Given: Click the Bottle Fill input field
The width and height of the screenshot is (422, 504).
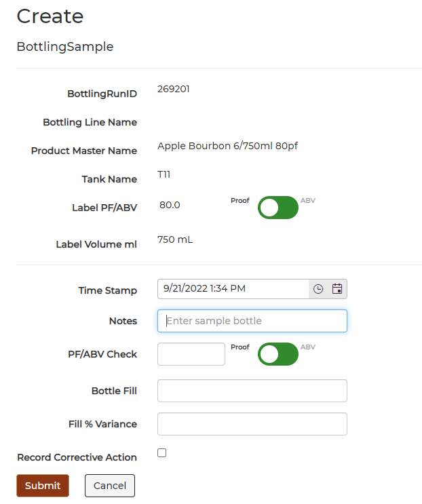Looking at the screenshot, I should (x=252, y=391).
